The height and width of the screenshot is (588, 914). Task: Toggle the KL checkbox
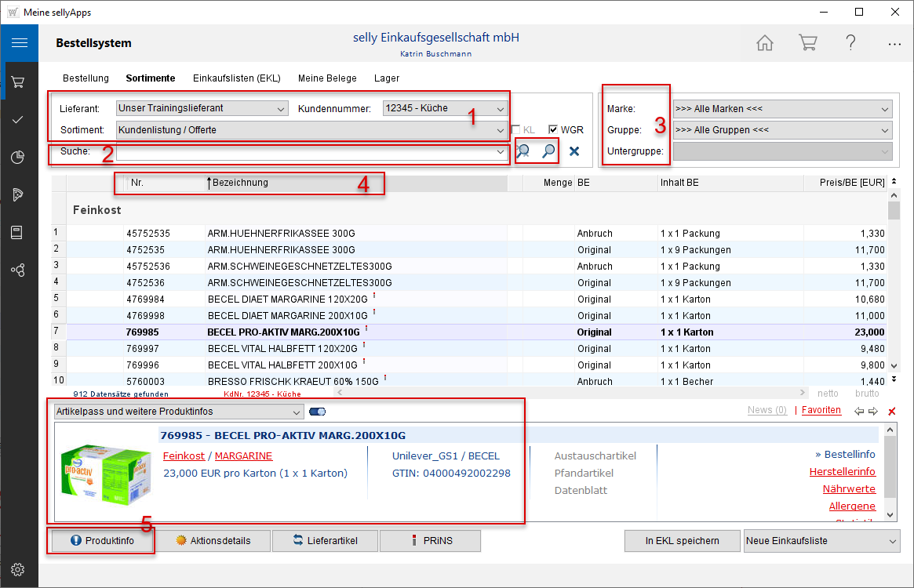click(x=516, y=130)
